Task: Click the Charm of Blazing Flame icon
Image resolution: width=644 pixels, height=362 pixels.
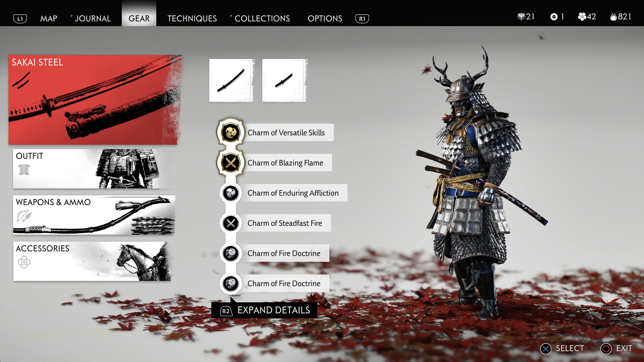Action: (x=230, y=163)
